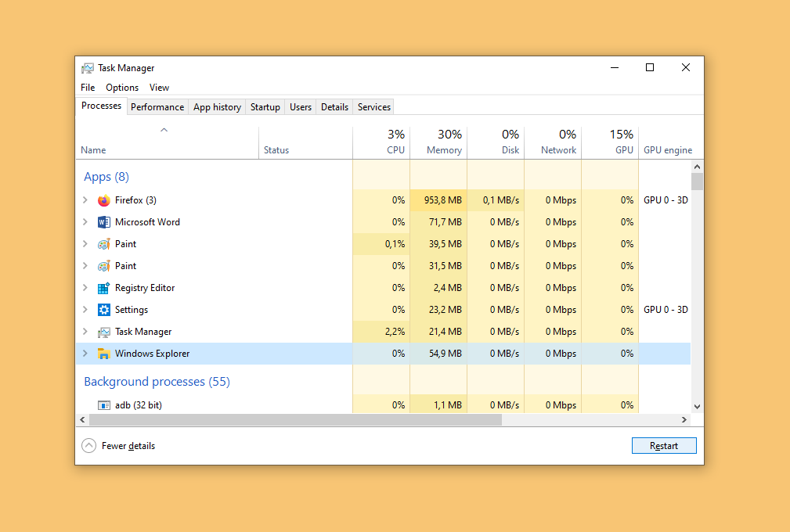This screenshot has width=790, height=532.
Task: Click the Fewer details link
Action: click(128, 446)
